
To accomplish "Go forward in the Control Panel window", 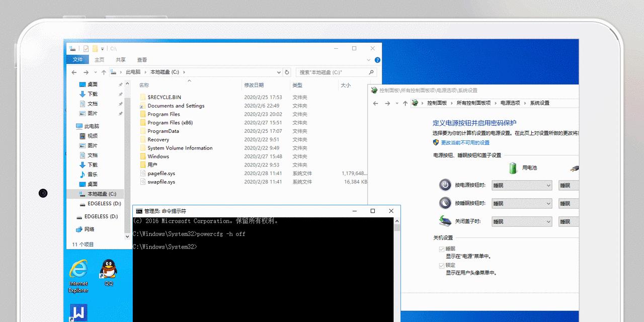I will click(x=387, y=103).
